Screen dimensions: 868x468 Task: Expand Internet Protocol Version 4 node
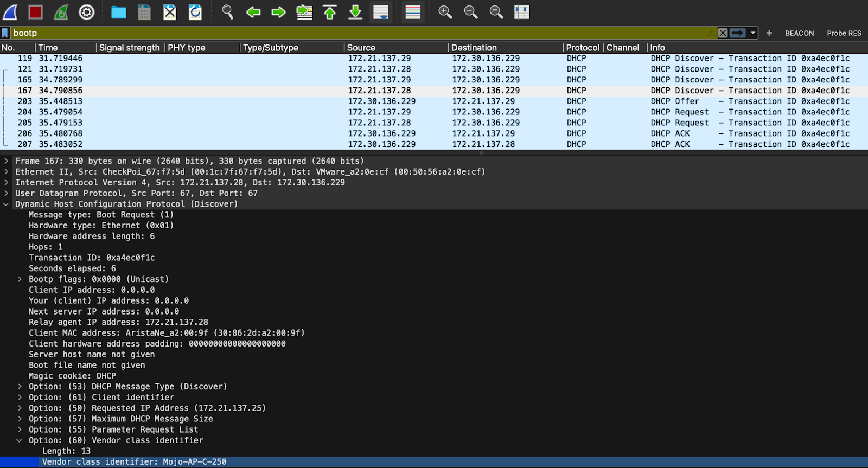(x=6, y=183)
